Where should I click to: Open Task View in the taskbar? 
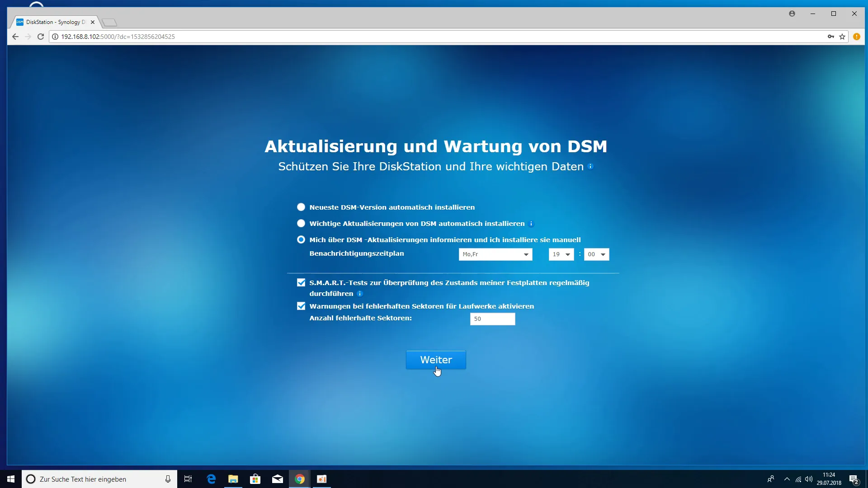(188, 479)
